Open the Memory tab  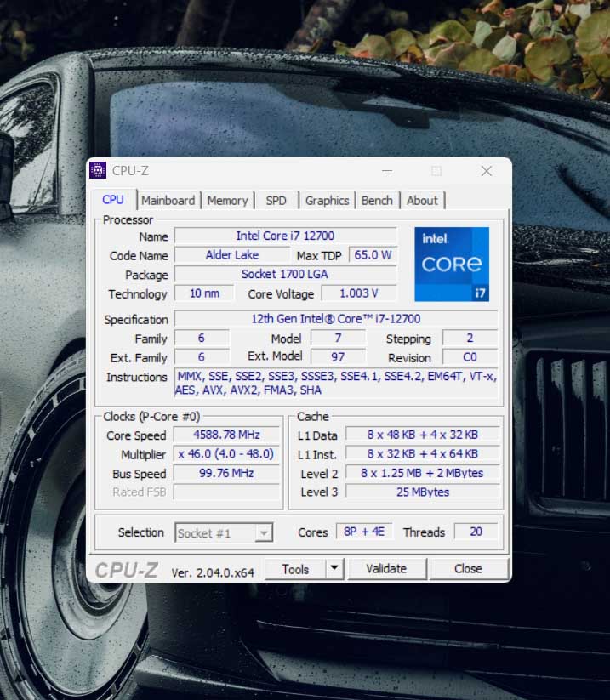[227, 201]
